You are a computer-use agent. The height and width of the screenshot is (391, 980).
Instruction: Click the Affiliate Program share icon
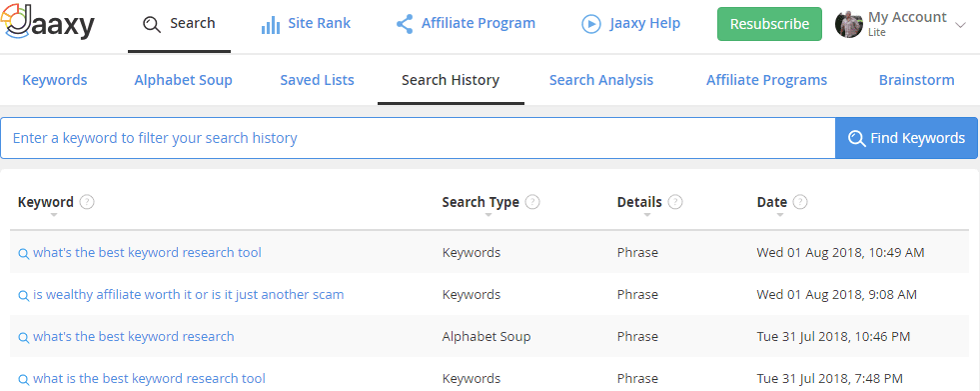point(405,24)
